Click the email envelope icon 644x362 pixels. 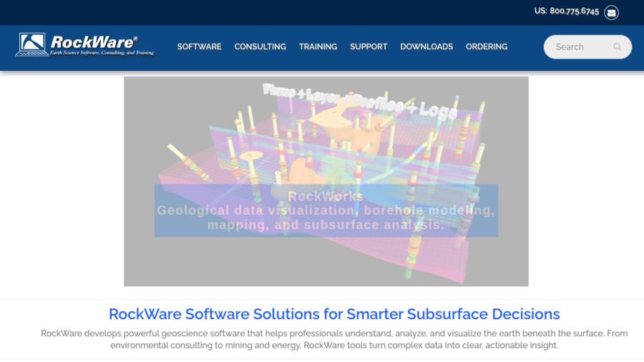611,13
